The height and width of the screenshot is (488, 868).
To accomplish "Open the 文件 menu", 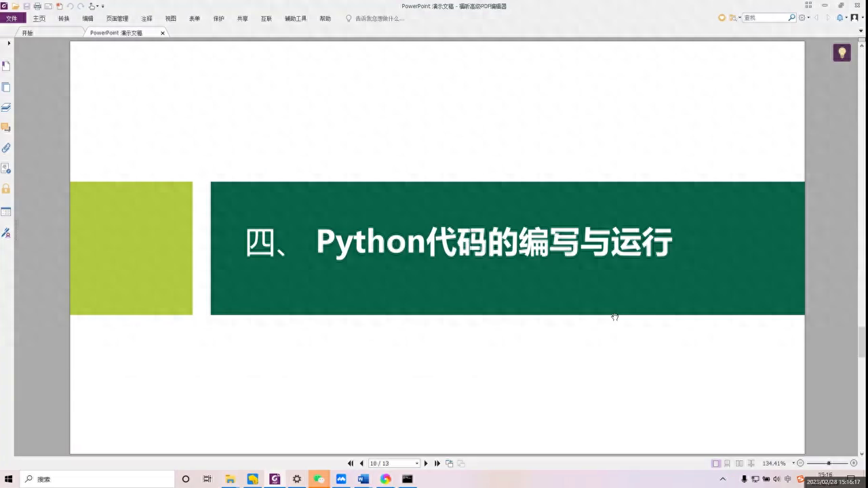I will tap(12, 18).
